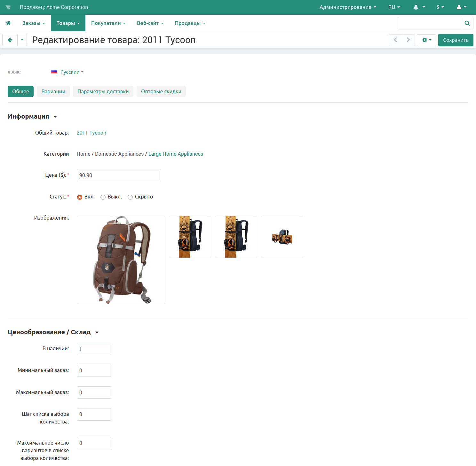
Task: Click the home icon in navigation bar
Action: coord(8,23)
